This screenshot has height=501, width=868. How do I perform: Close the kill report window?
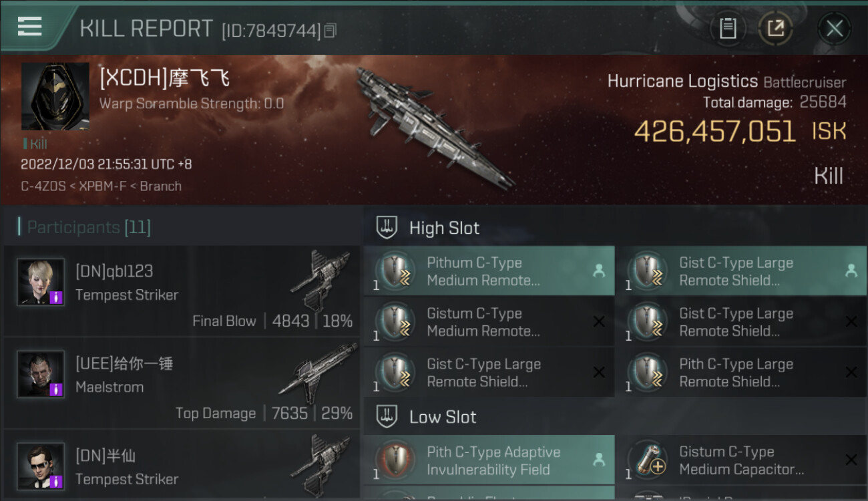tap(834, 28)
